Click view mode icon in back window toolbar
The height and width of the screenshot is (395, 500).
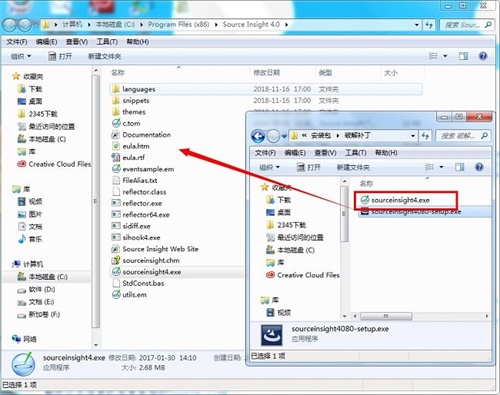coord(433,56)
